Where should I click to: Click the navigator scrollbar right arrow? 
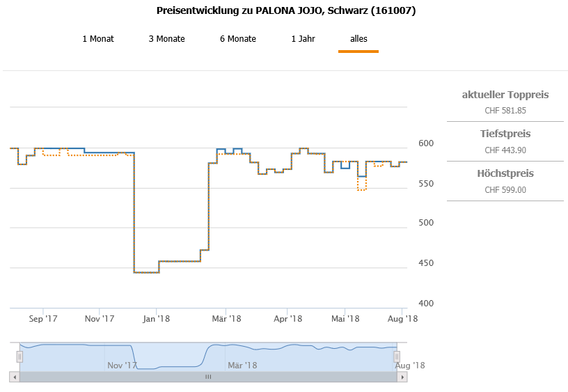(402, 377)
